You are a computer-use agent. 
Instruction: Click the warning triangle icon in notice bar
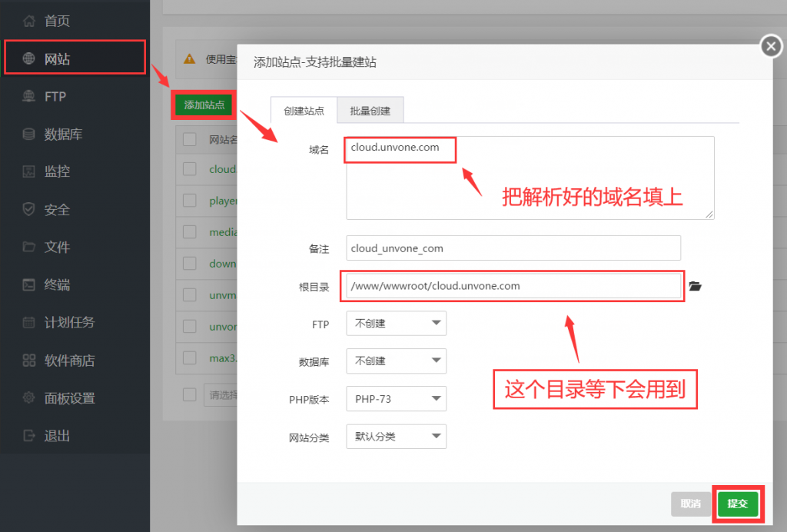pos(189,59)
